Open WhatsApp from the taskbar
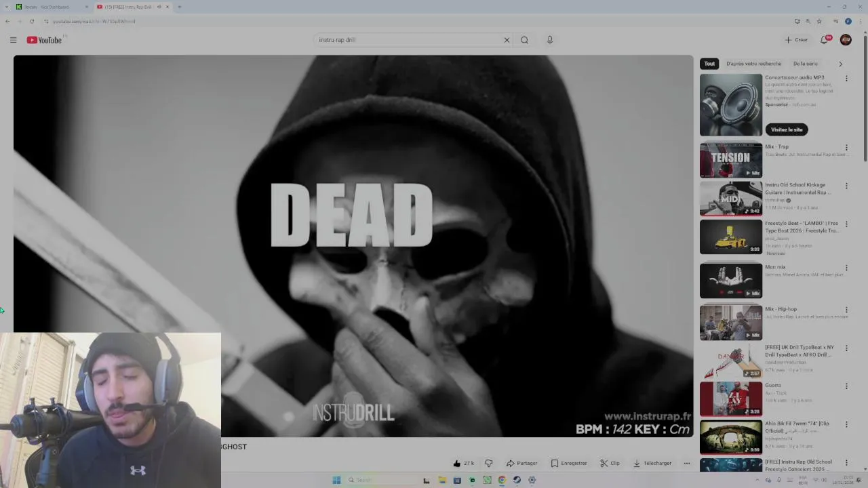Screen dimensions: 868x488 tap(487, 480)
